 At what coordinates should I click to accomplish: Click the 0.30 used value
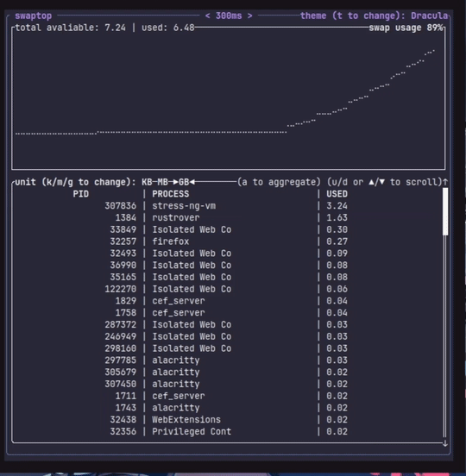(x=337, y=229)
